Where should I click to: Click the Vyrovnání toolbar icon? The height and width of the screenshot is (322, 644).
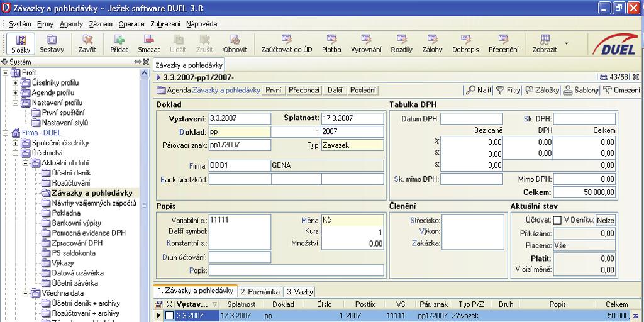coord(366,44)
